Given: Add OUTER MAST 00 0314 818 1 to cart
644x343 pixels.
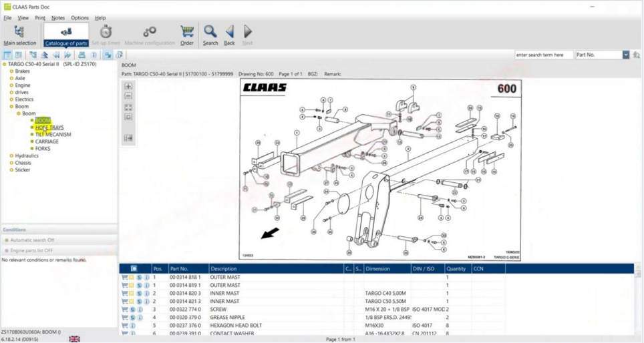Looking at the screenshot, I should [x=124, y=277].
